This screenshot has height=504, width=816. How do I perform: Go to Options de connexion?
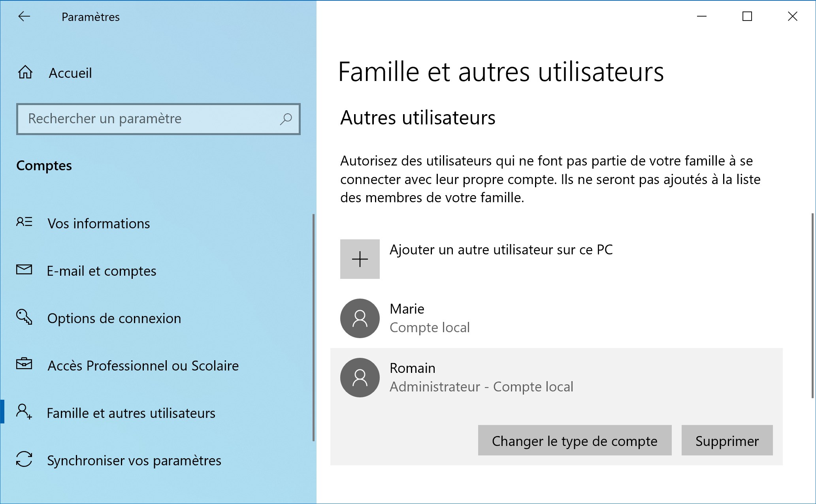(114, 318)
